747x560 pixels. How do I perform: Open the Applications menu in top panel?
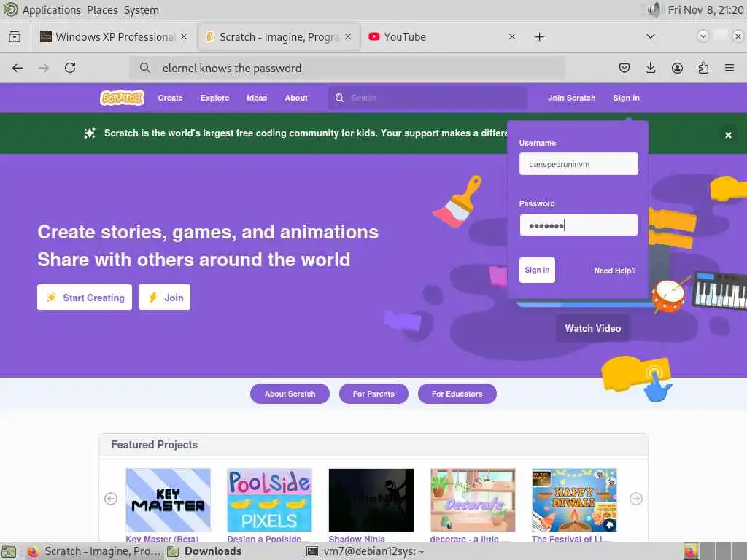(x=52, y=9)
